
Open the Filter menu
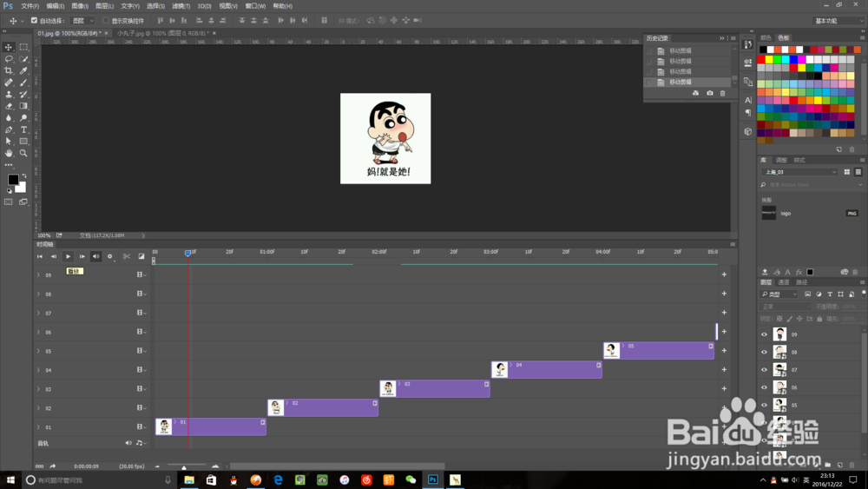coord(181,6)
